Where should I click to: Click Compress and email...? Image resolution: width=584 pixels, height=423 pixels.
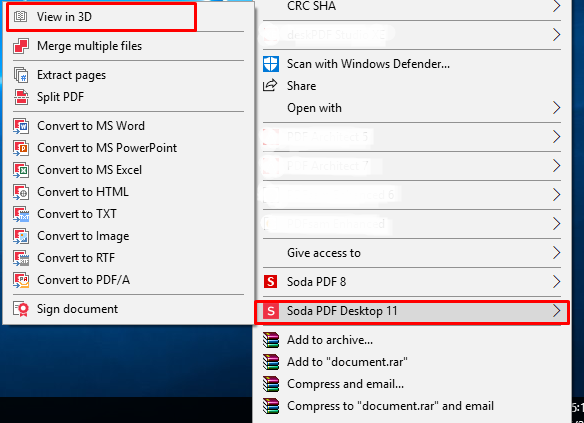pyautogui.click(x=412, y=384)
